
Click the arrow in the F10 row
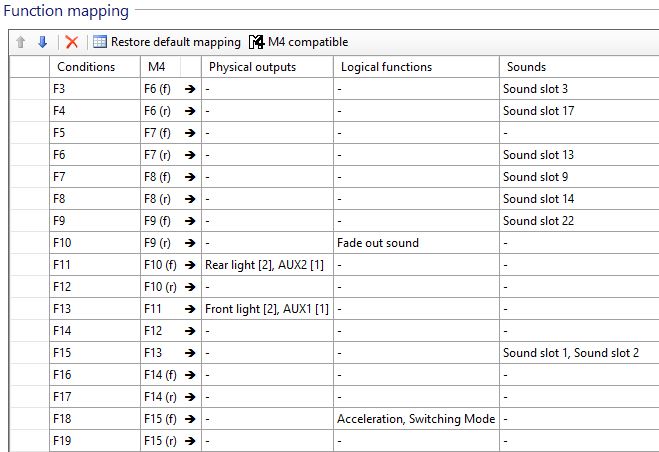click(x=190, y=243)
